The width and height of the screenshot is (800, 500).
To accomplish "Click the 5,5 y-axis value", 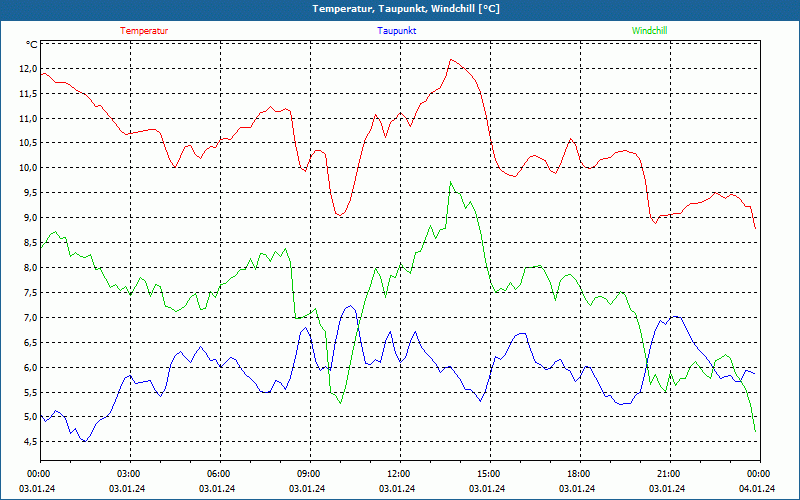I will 31,393.
